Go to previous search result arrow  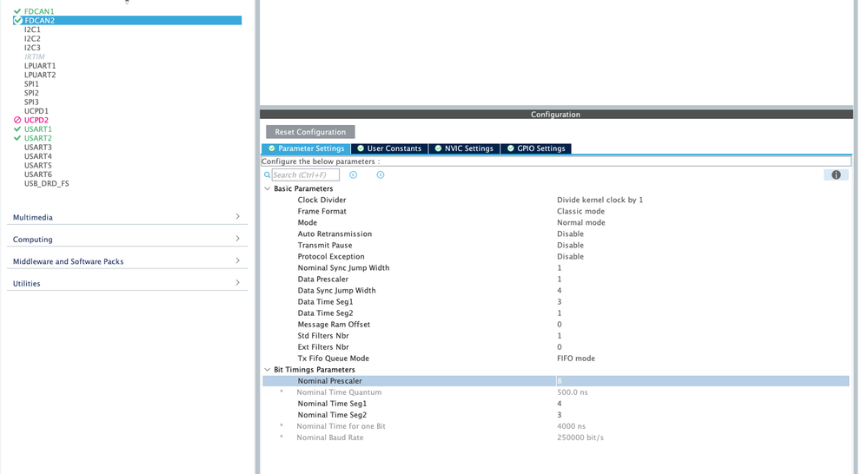coord(353,174)
